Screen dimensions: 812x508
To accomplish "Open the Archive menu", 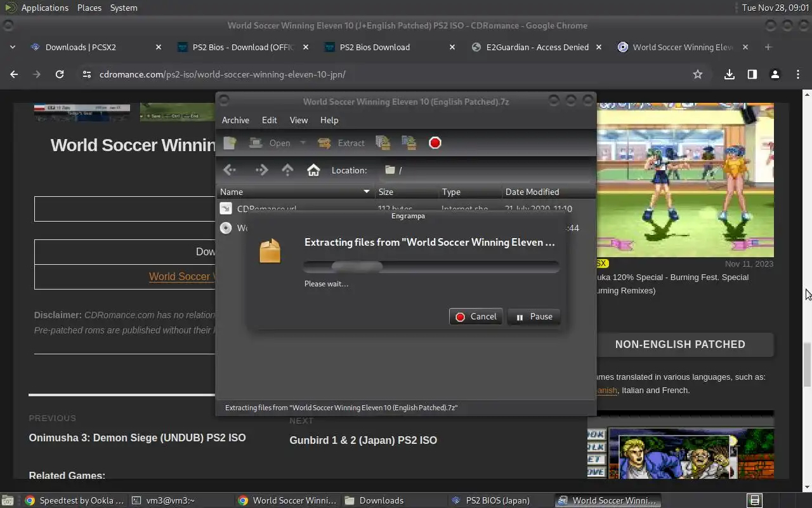I will tap(235, 120).
